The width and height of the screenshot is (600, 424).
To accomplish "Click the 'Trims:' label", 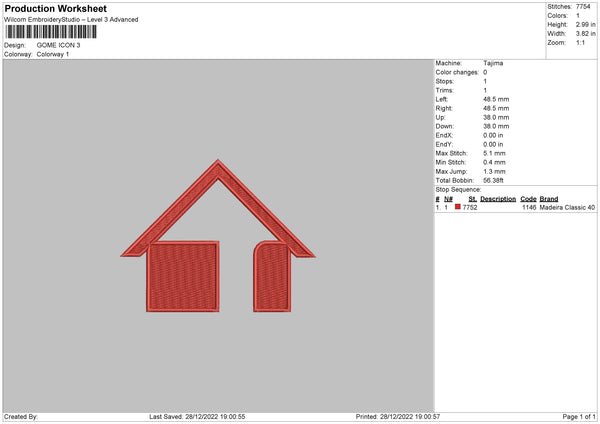I will [445, 91].
